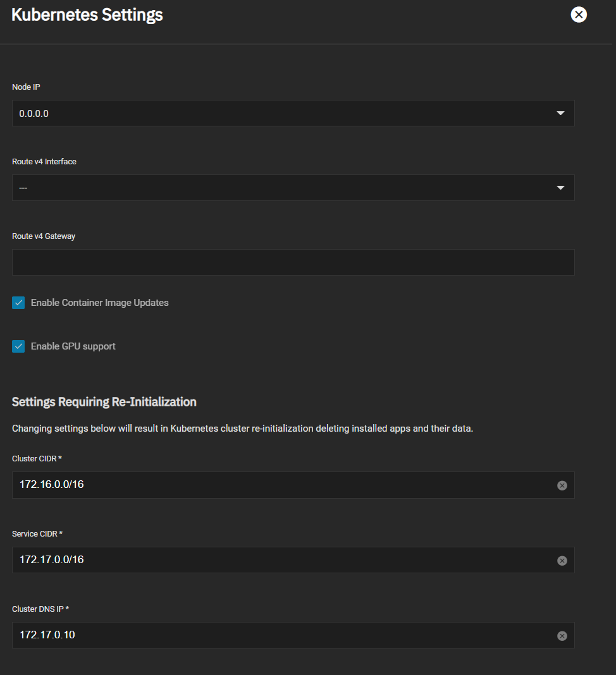Image resolution: width=616 pixels, height=675 pixels.
Task: Click the Kubernetes Settings title
Action: (x=87, y=15)
